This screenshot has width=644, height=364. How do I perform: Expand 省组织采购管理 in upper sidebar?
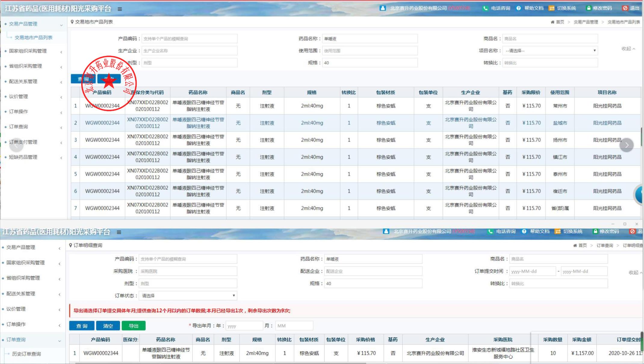tap(33, 66)
